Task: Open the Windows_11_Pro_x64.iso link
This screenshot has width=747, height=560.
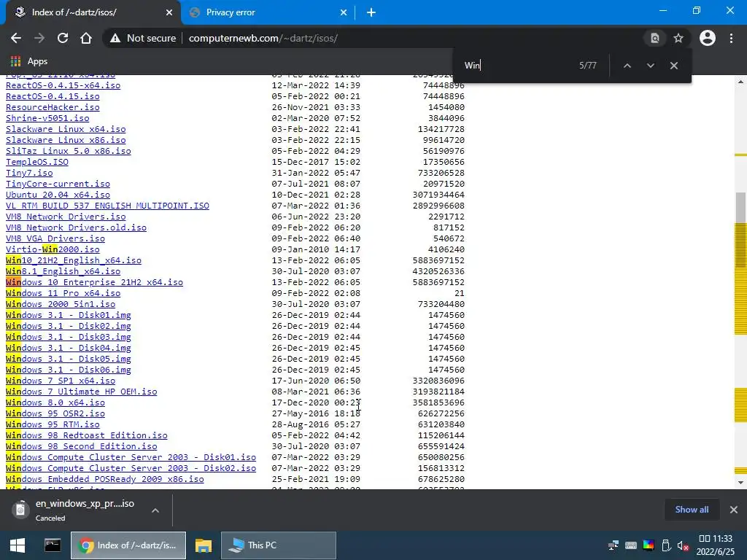Action: coord(63,293)
